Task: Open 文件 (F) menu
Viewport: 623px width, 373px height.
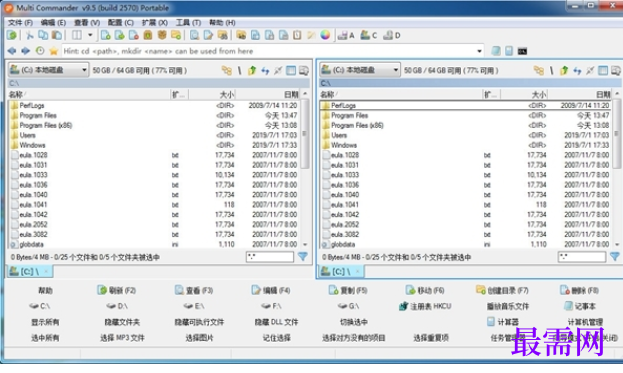Action: [x=20, y=23]
